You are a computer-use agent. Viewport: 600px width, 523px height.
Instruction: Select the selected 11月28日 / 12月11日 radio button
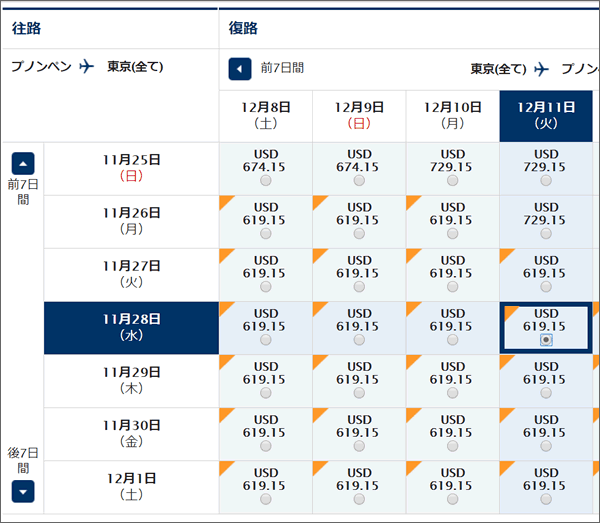(545, 340)
